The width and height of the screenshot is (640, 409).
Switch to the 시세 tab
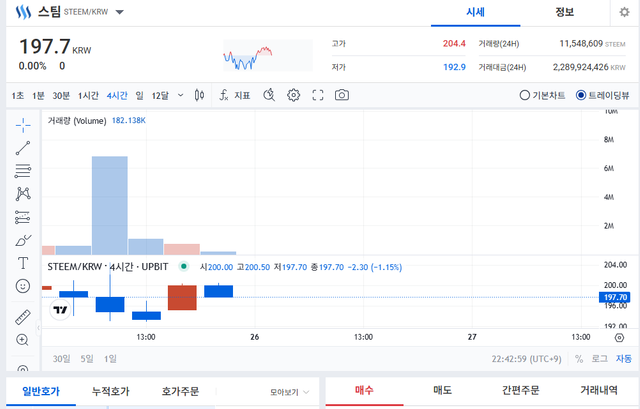coord(476,13)
